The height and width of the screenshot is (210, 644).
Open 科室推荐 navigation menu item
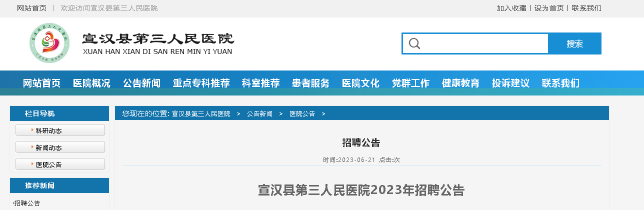pos(260,83)
